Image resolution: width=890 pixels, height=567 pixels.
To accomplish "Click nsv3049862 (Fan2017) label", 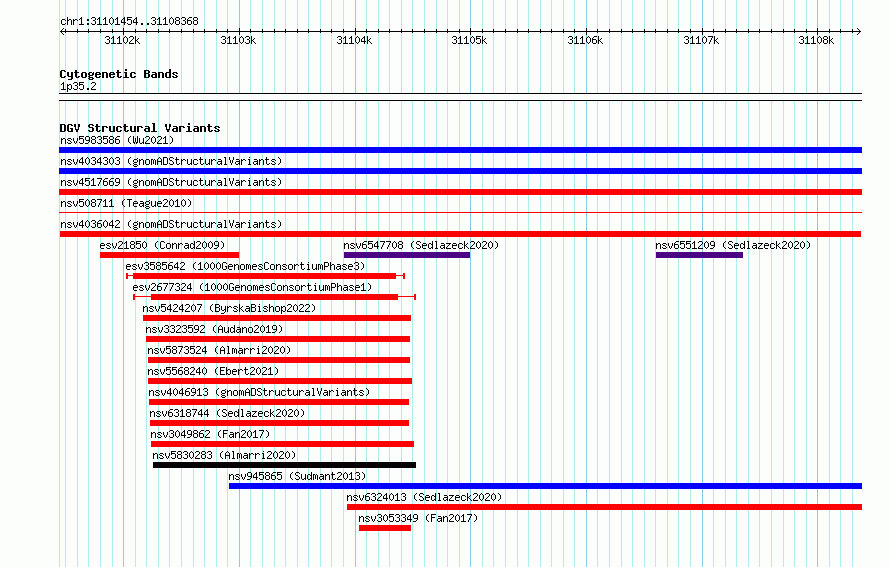I will [211, 434].
